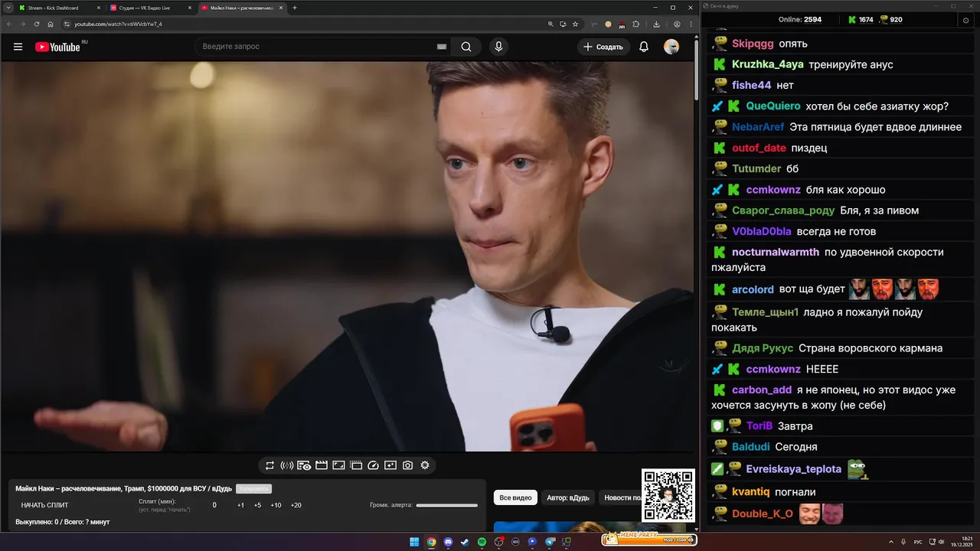980x551 pixels.
Task: Click the browser address bar URL
Action: pyautogui.click(x=118, y=24)
